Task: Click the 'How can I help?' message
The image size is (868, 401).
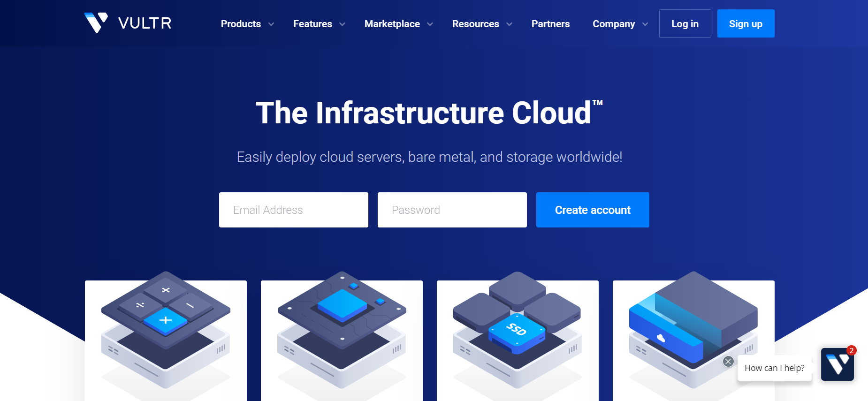Action: pos(775,368)
